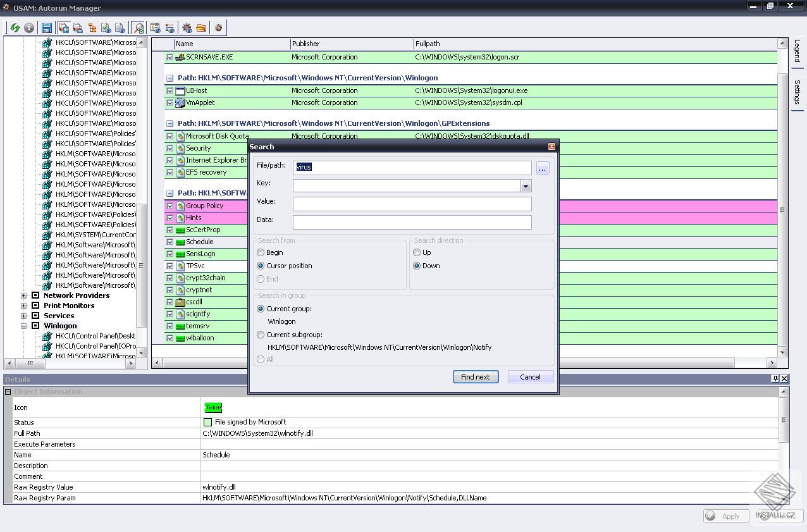Viewport: 807px width, 532px height.
Task: Open the Settings side tab
Action: pos(798,90)
